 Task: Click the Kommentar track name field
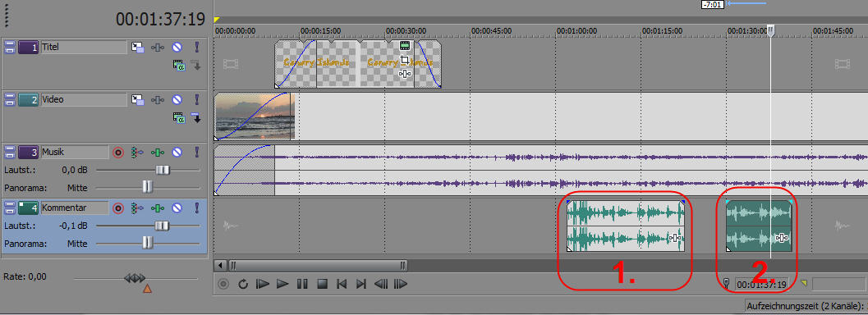74,208
